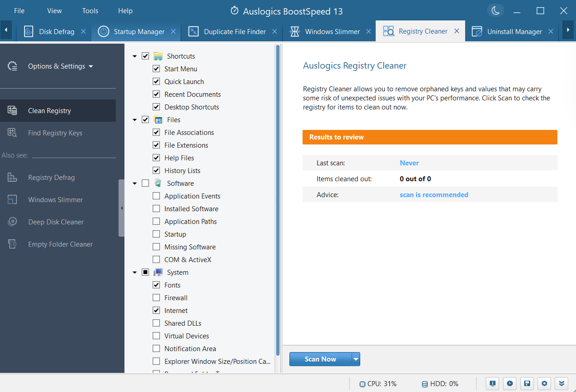
Task: Click the category list vertical scrollbar
Action: [x=278, y=200]
